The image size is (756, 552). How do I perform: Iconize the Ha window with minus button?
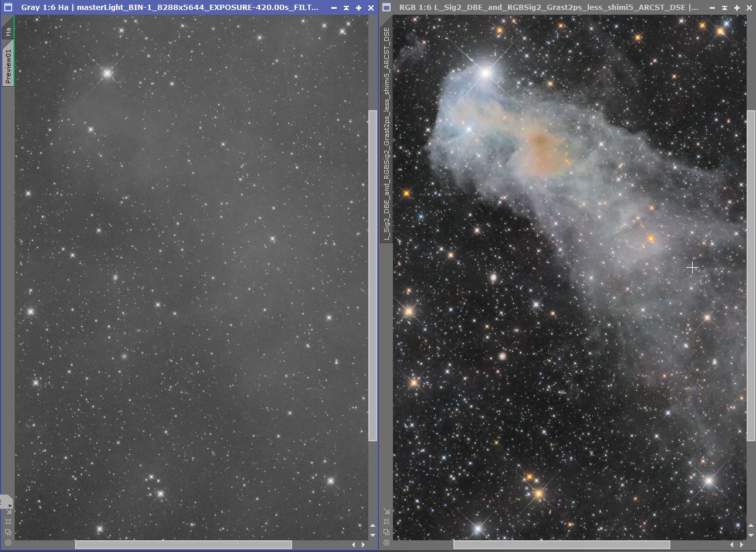click(334, 8)
